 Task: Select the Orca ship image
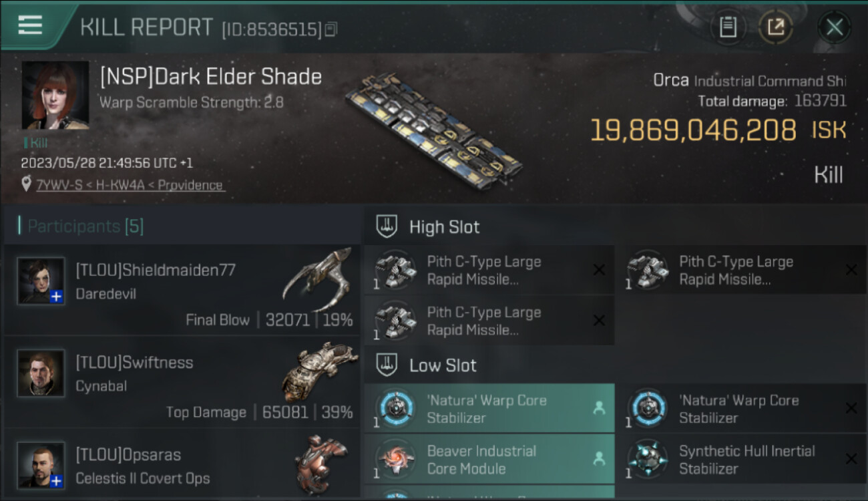434,130
